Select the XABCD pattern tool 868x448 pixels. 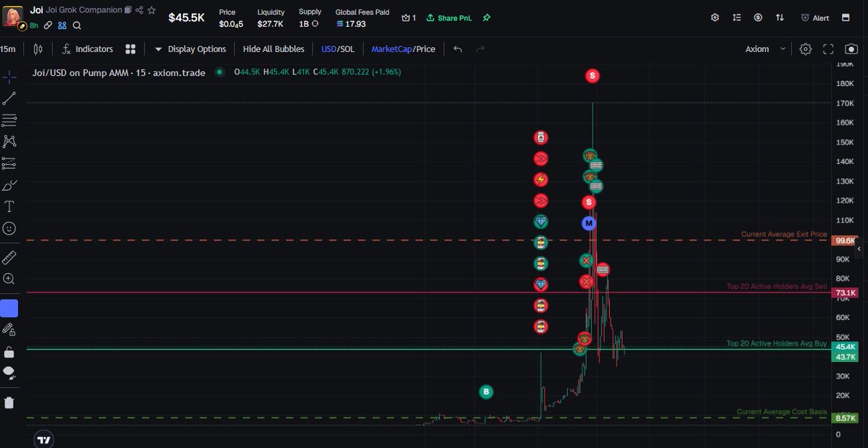tap(9, 142)
